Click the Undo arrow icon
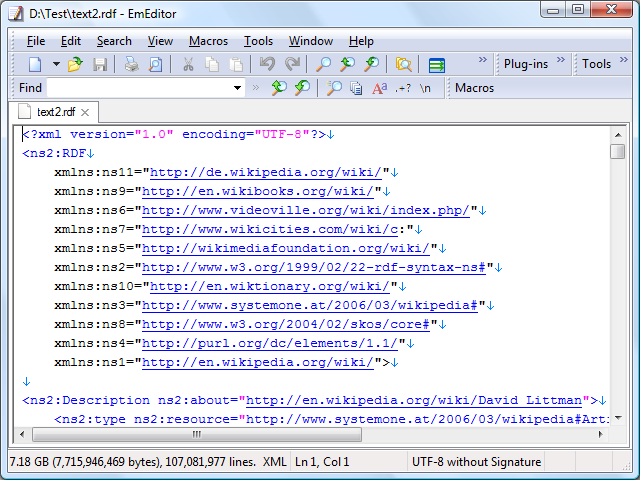 pyautogui.click(x=267, y=64)
